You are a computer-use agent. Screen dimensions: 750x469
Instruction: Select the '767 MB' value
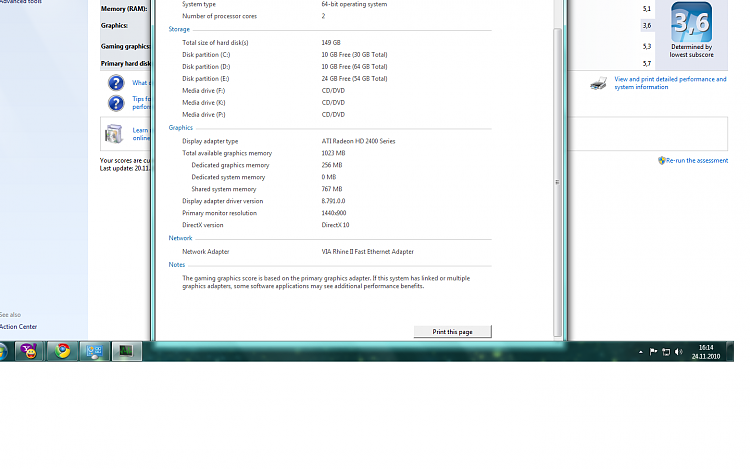(332, 189)
